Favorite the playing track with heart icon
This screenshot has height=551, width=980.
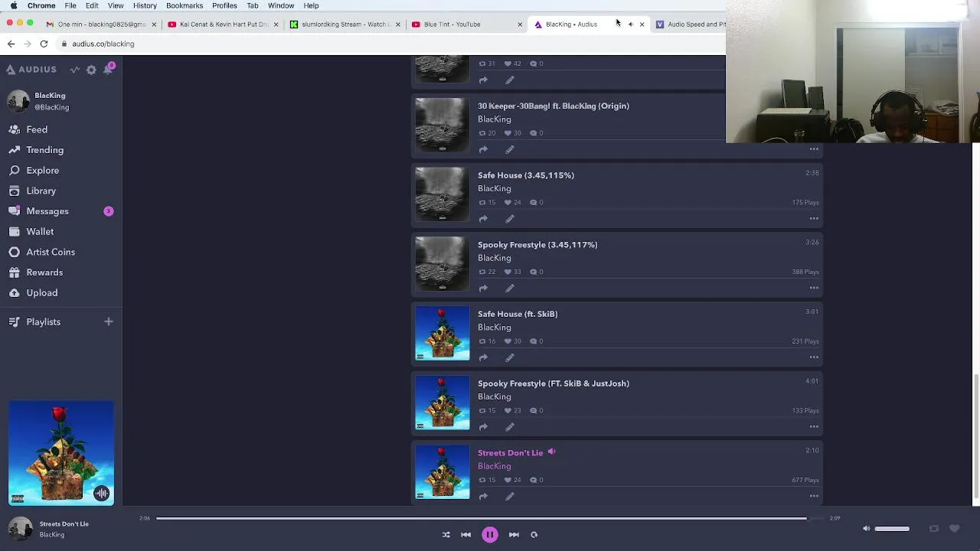[954, 529]
